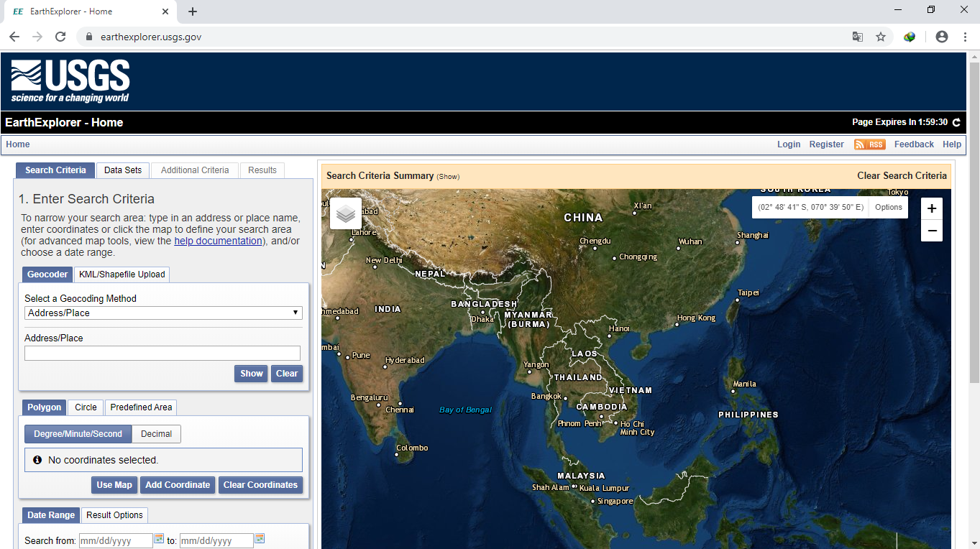The image size is (980, 549).
Task: Open the Data Sets tab
Action: (123, 170)
